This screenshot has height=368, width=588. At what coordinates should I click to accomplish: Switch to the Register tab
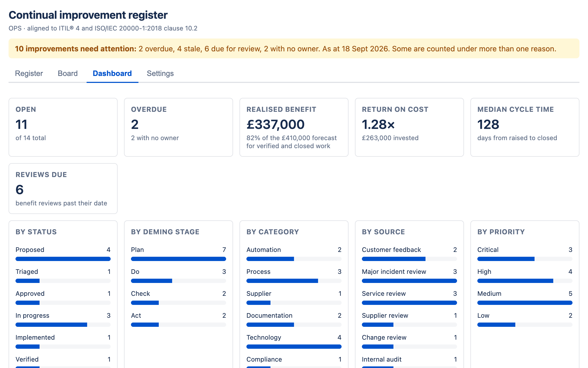[29, 73]
